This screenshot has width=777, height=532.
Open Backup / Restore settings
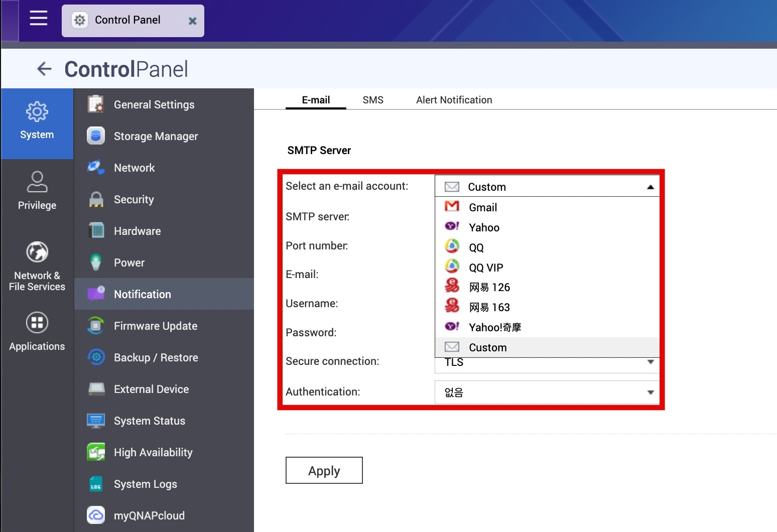click(x=164, y=357)
